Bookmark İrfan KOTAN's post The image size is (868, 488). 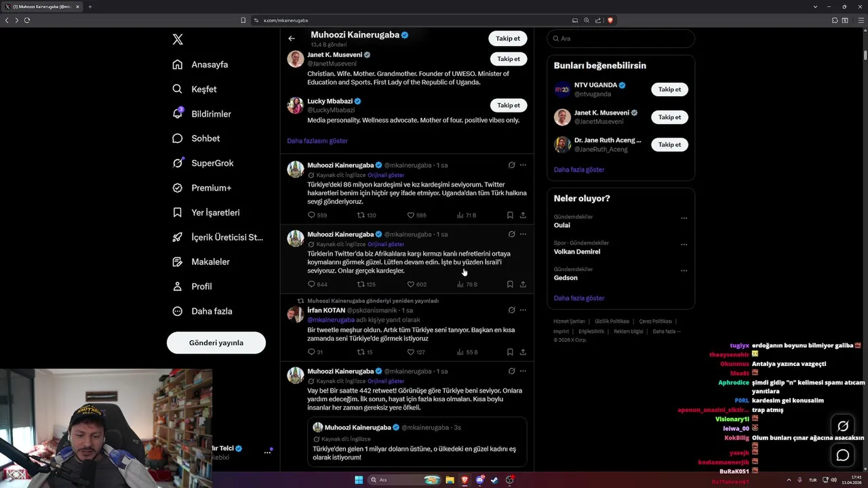(x=510, y=352)
